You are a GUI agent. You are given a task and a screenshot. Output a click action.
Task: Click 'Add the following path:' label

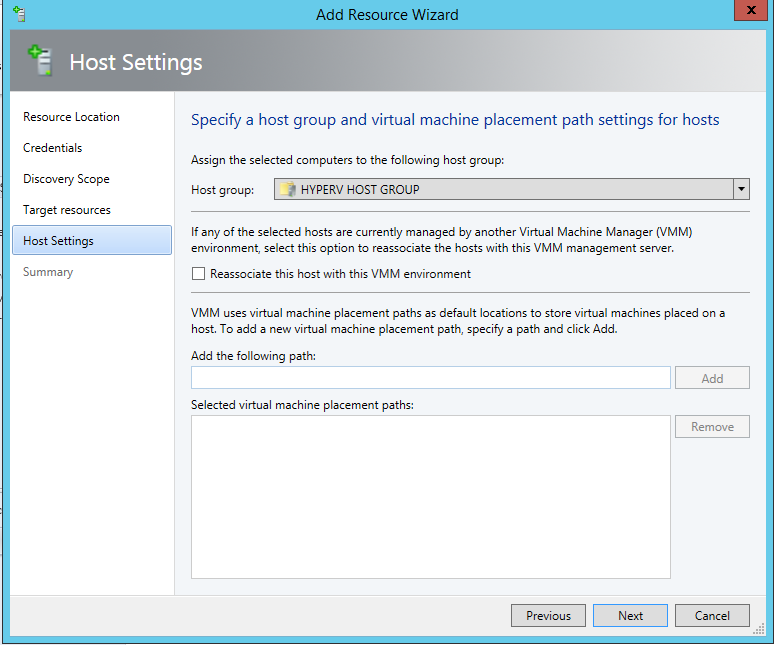pos(253,356)
